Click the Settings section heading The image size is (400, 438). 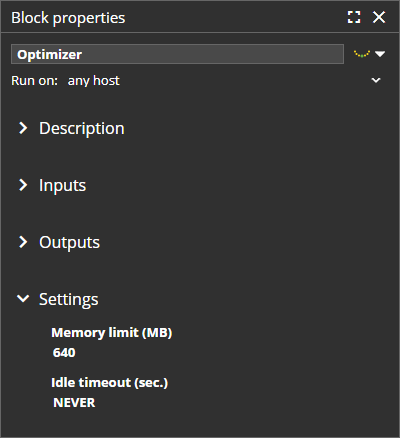(x=69, y=300)
